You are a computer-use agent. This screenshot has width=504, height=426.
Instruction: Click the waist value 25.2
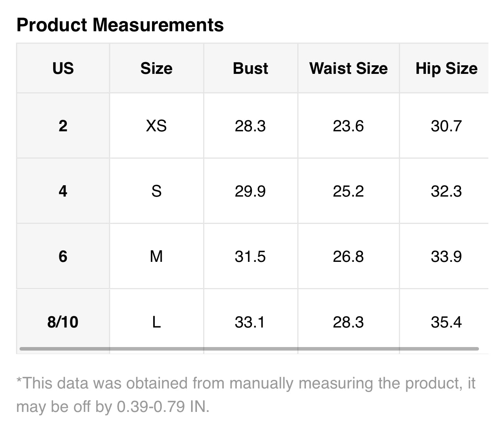pyautogui.click(x=348, y=191)
